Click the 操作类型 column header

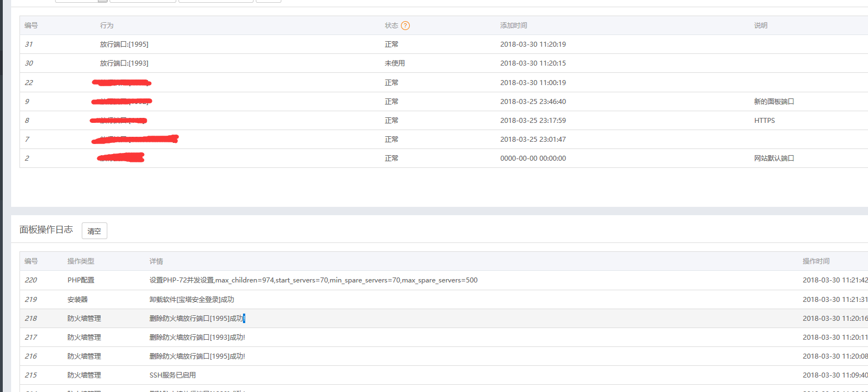(81, 261)
